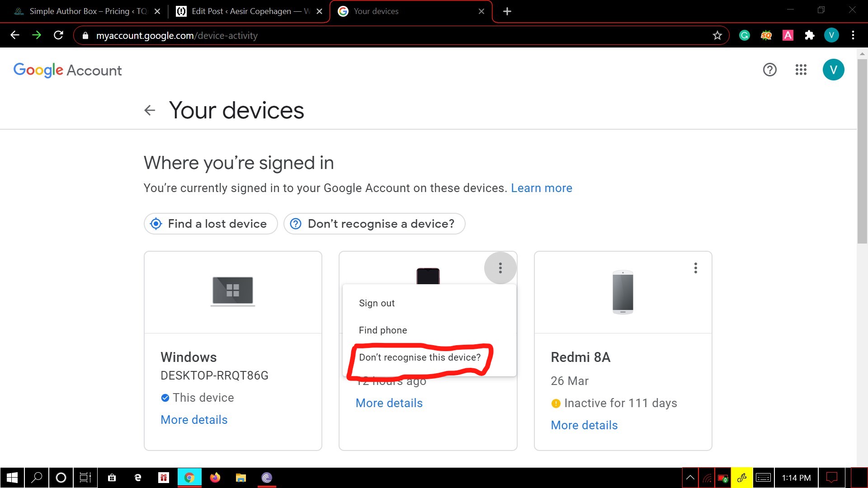Toggle Find a lost device button
The height and width of the screenshot is (488, 868).
click(210, 224)
